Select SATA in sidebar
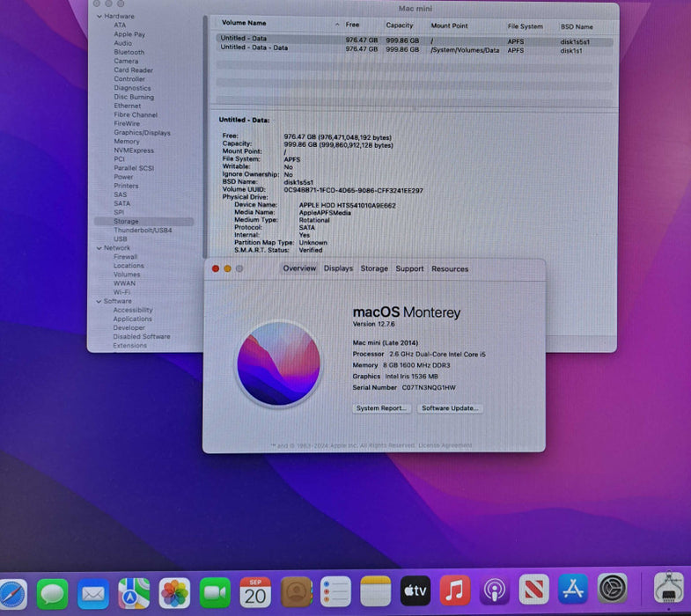The image size is (691, 616). [122, 203]
